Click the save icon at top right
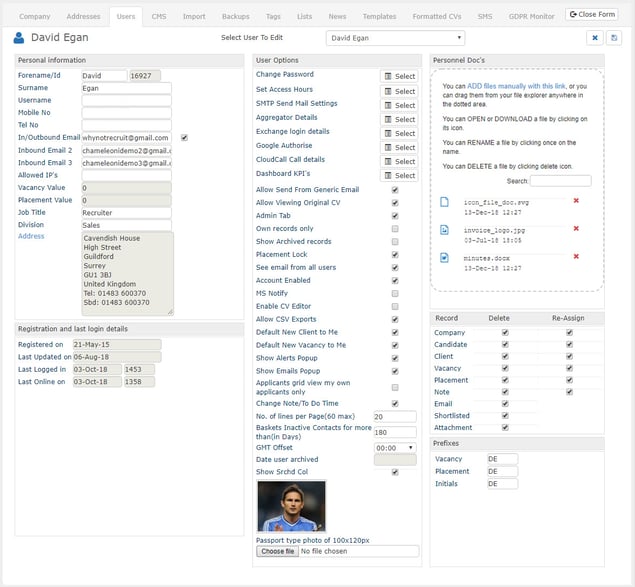This screenshot has width=635, height=587. coord(613,38)
